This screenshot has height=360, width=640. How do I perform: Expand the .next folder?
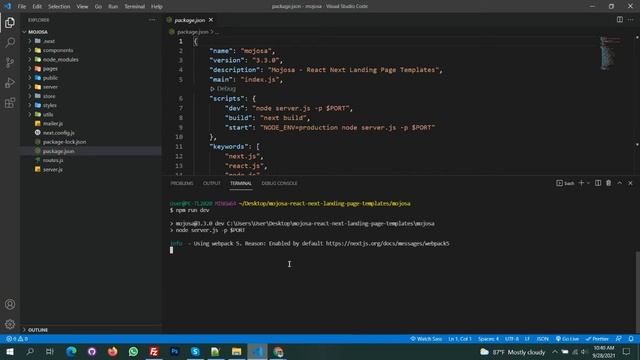point(49,41)
